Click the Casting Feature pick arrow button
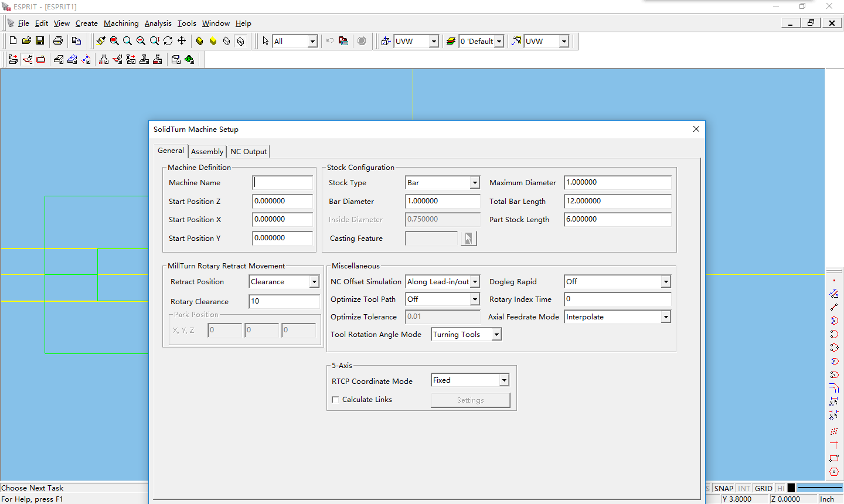Image resolution: width=844 pixels, height=504 pixels. 469,239
